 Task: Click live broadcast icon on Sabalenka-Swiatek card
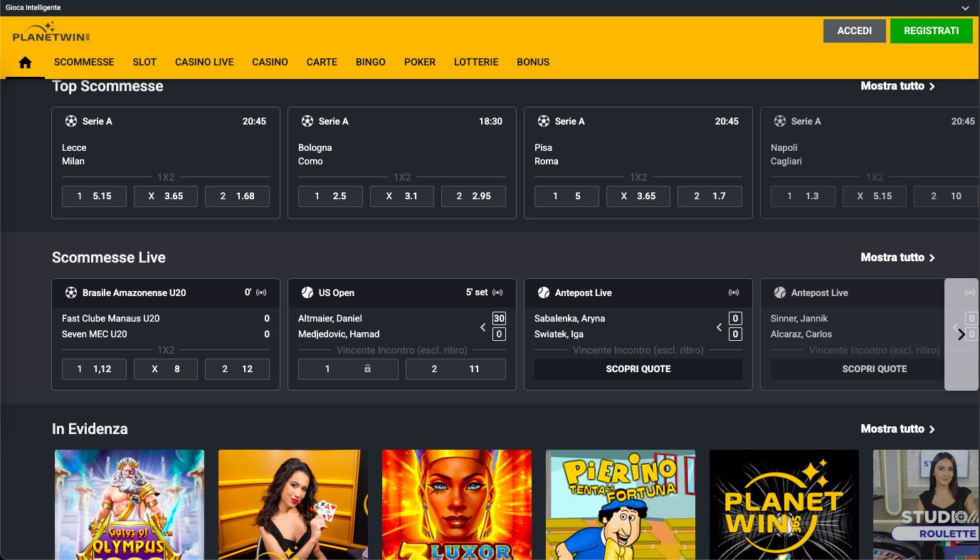(734, 293)
